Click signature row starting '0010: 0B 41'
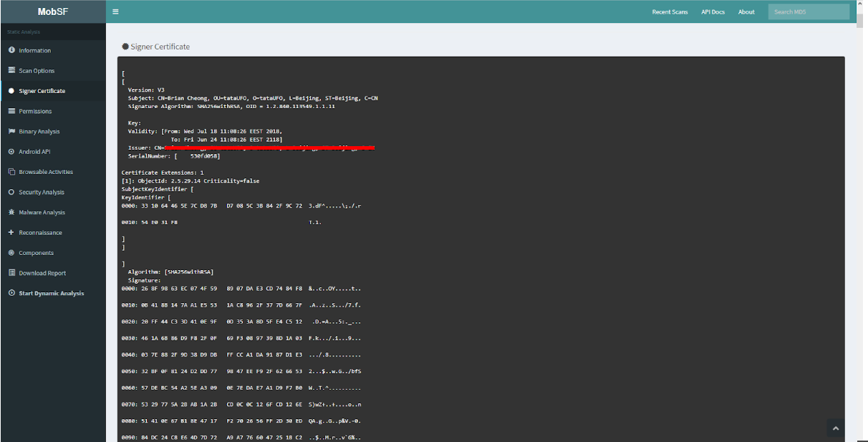The width and height of the screenshot is (868, 442). pos(241,304)
